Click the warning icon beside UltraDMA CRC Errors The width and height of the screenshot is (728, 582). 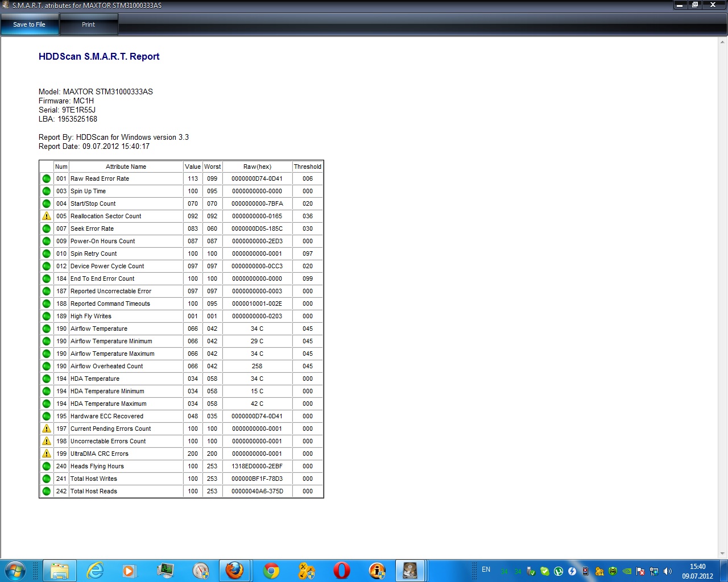47,454
